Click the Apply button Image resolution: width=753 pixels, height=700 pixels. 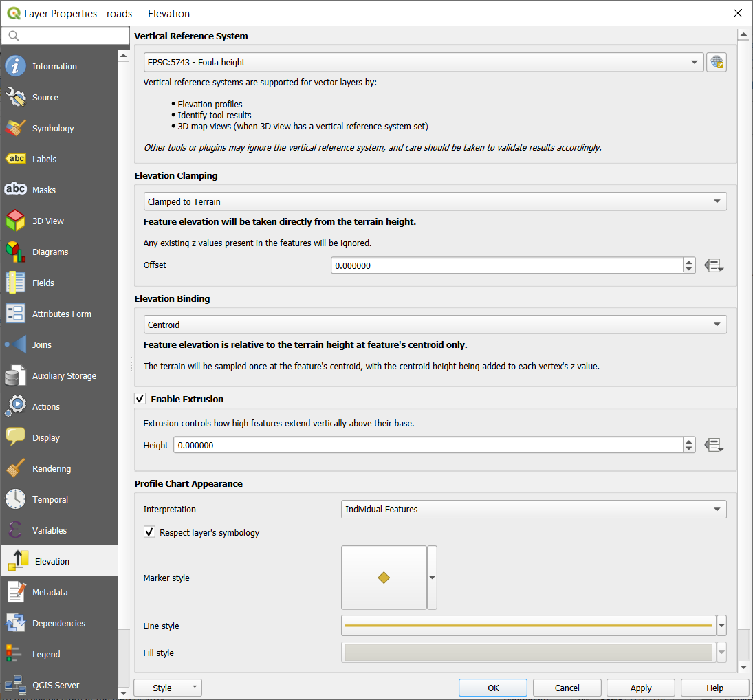641,688
